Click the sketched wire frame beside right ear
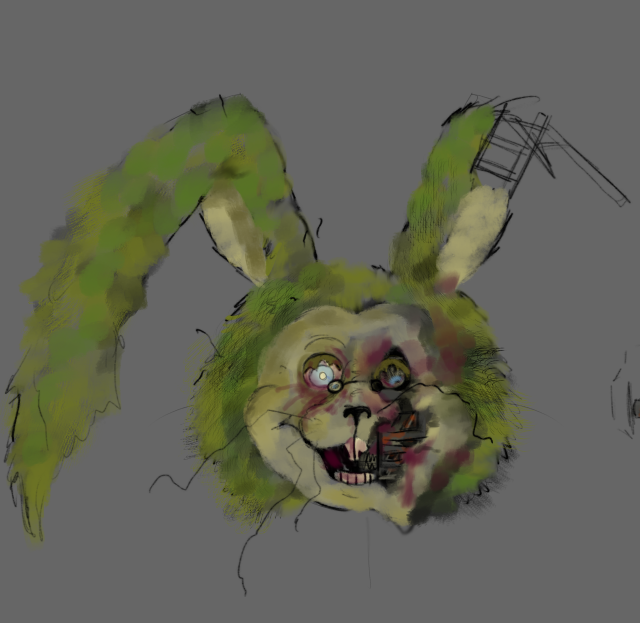This screenshot has width=640, height=623. coord(548,149)
